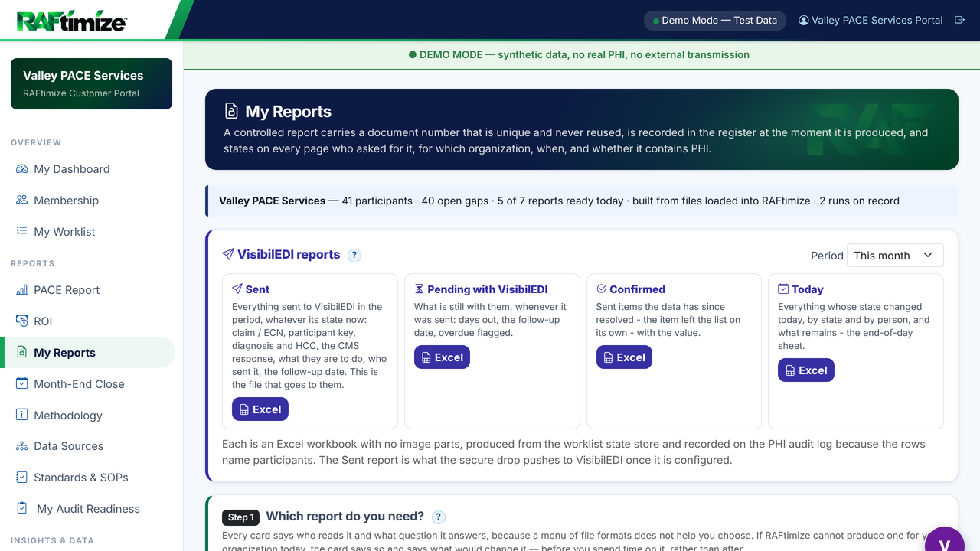Click Valley PACE Services Portal link
Image resolution: width=980 pixels, height=551 pixels.
pyautogui.click(x=871, y=21)
